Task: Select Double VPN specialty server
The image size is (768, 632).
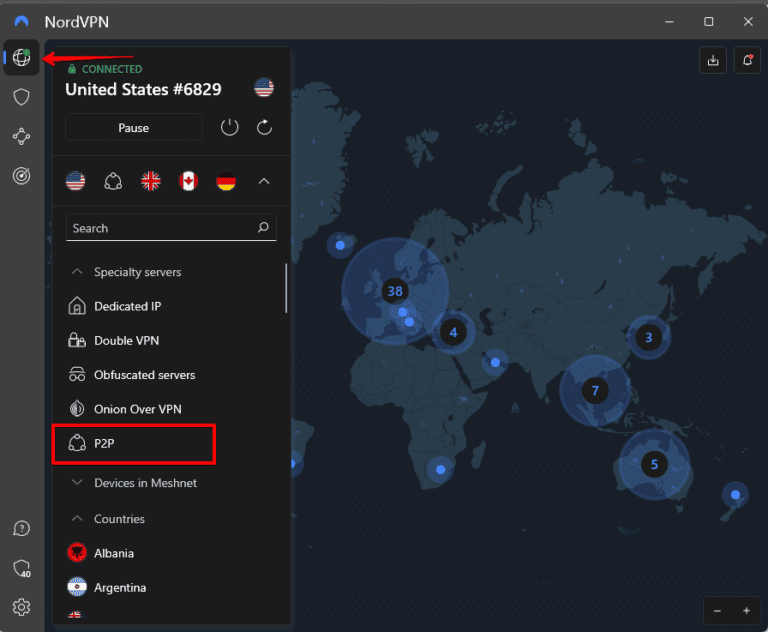Action: pos(127,340)
